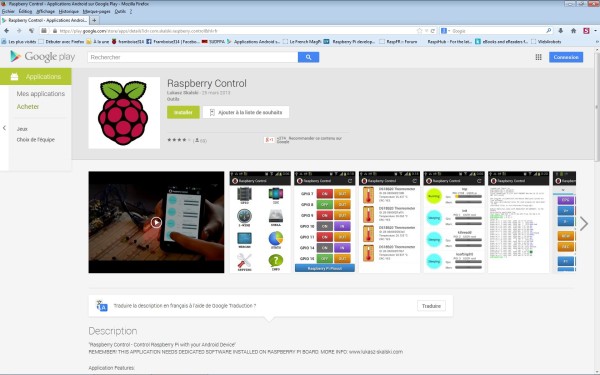600x375 pixels.
Task: Open the terminal text screenshot thumbnail
Action: pos(518,222)
